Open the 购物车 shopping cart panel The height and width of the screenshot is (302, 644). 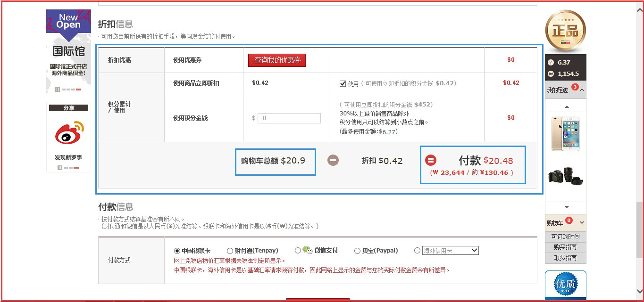coord(564,222)
